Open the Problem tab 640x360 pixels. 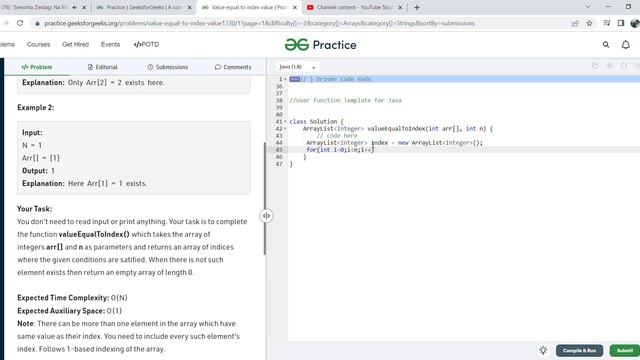37,67
